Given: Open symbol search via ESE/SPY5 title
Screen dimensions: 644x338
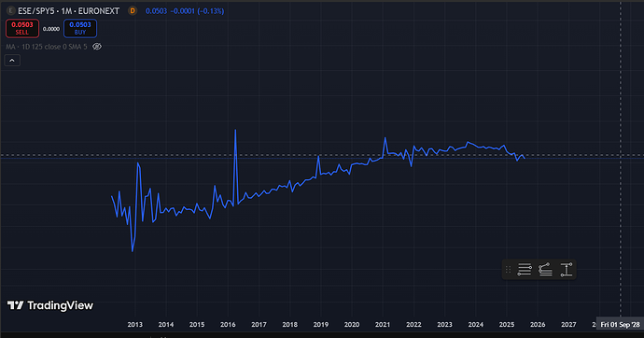Looking at the screenshot, I should pyautogui.click(x=68, y=11).
